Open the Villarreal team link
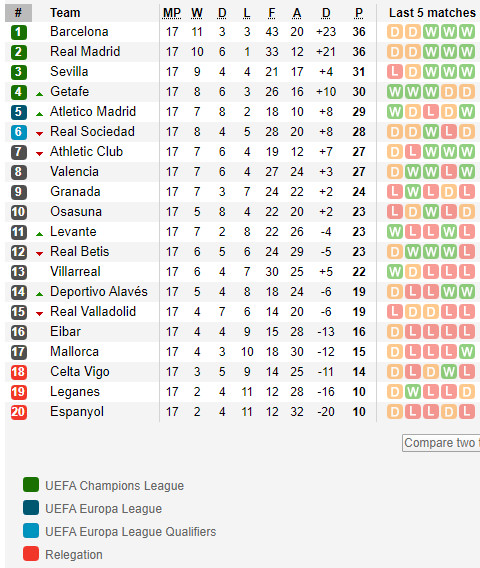This screenshot has height=568, width=480. tap(75, 272)
